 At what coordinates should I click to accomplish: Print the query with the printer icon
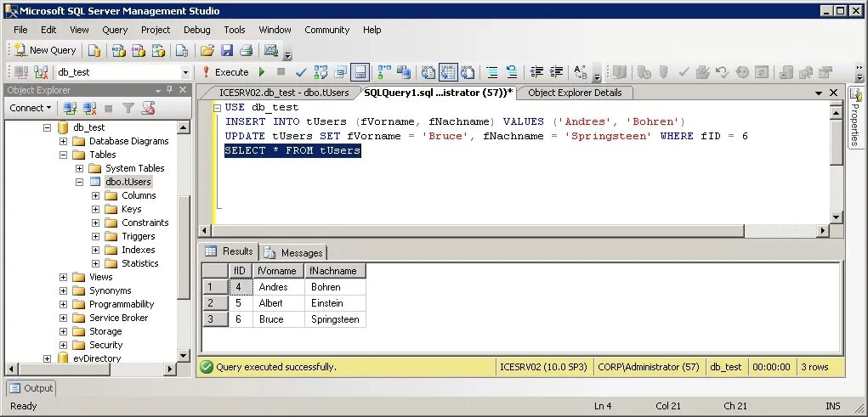(x=247, y=50)
